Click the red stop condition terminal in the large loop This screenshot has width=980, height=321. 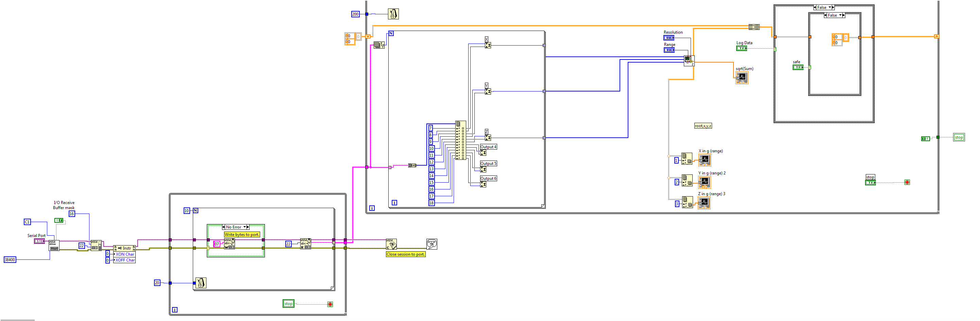click(x=907, y=183)
